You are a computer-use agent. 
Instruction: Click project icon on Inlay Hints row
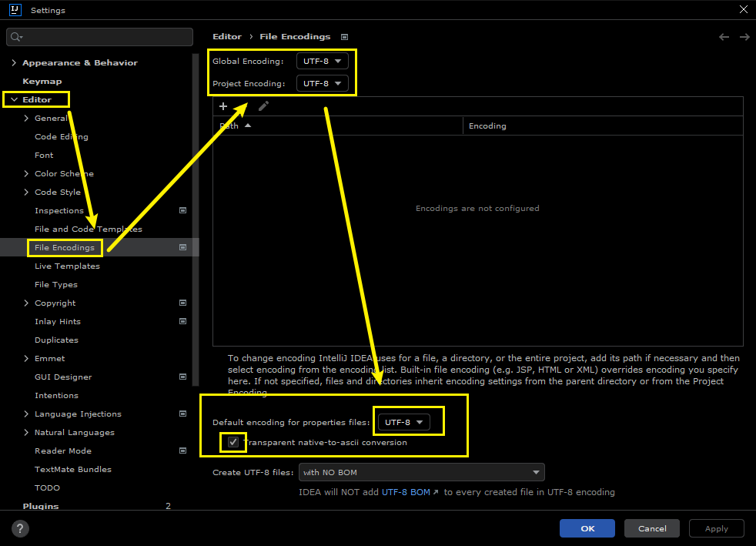182,321
